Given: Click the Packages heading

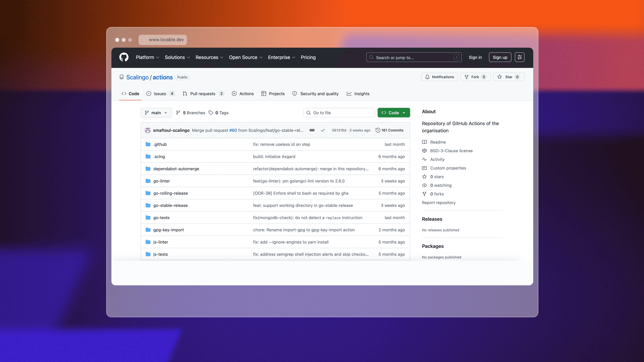Looking at the screenshot, I should pyautogui.click(x=433, y=246).
